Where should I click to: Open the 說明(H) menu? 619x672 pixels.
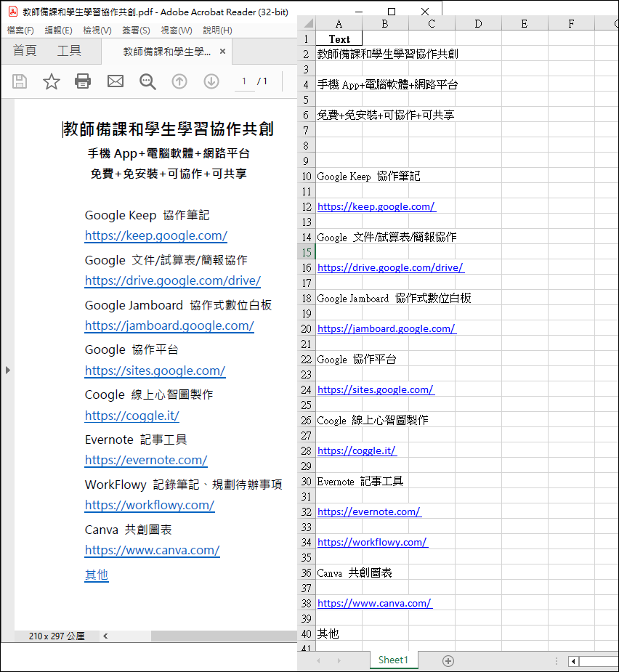(x=217, y=31)
